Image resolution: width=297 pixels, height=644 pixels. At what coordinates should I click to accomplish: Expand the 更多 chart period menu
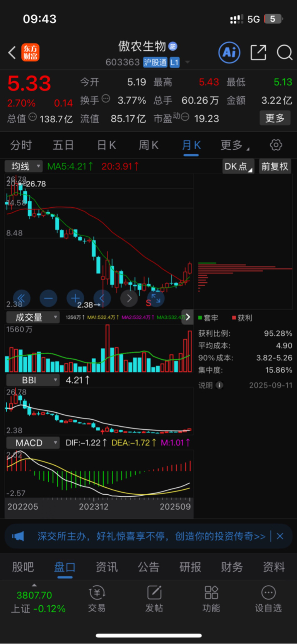pos(235,145)
